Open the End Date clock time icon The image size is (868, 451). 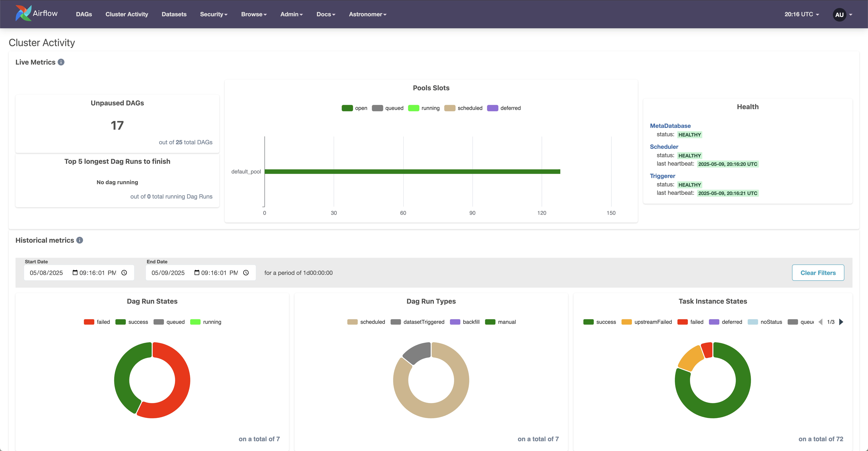pyautogui.click(x=246, y=273)
